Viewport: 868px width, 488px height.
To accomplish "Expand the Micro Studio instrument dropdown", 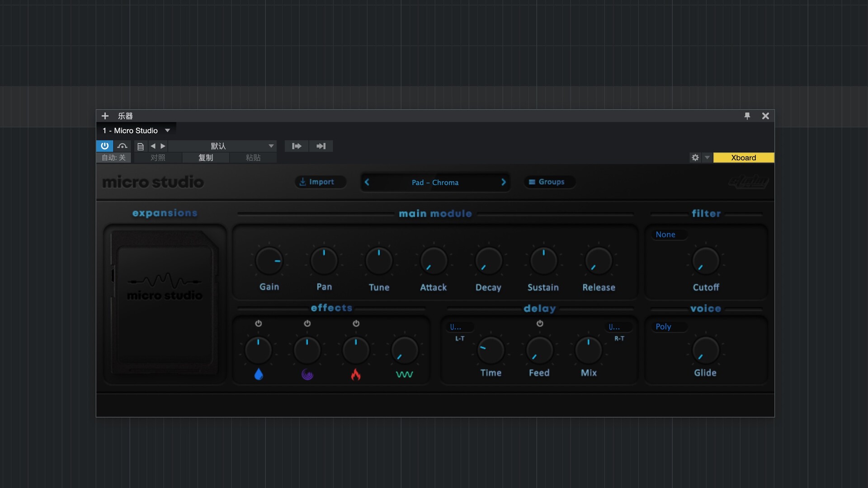I will [x=168, y=131].
